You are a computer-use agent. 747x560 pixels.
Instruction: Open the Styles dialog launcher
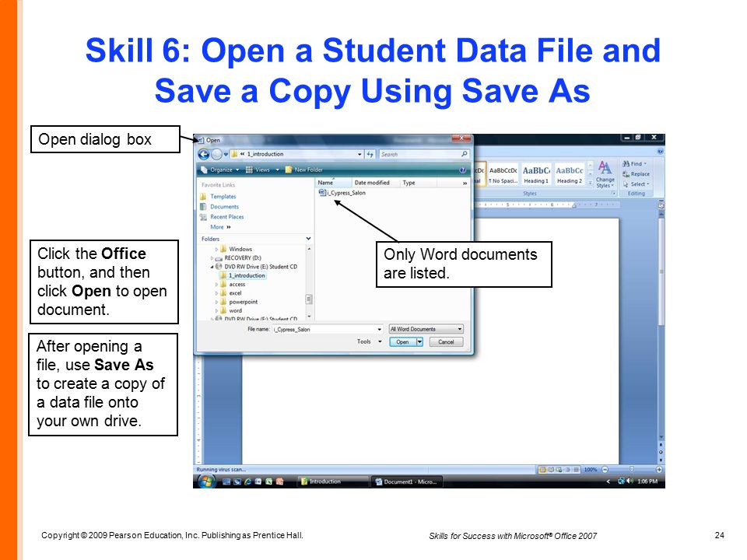coord(613,194)
